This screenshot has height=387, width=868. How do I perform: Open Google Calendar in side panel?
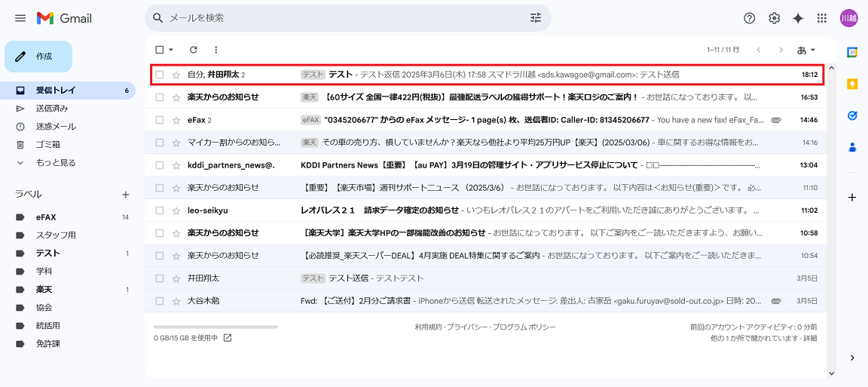(852, 52)
